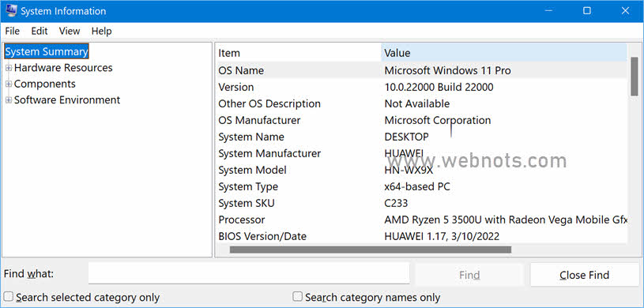This screenshot has height=308, width=644.
Task: Select the System SKU row label
Action: 247,203
